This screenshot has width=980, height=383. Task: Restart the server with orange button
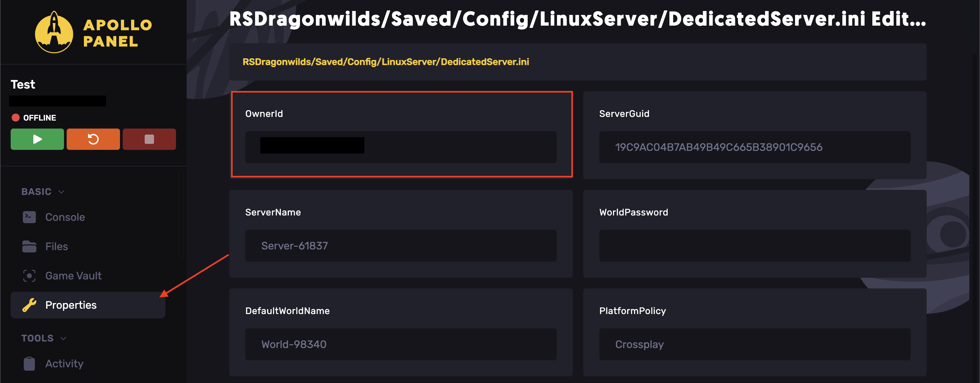[93, 139]
